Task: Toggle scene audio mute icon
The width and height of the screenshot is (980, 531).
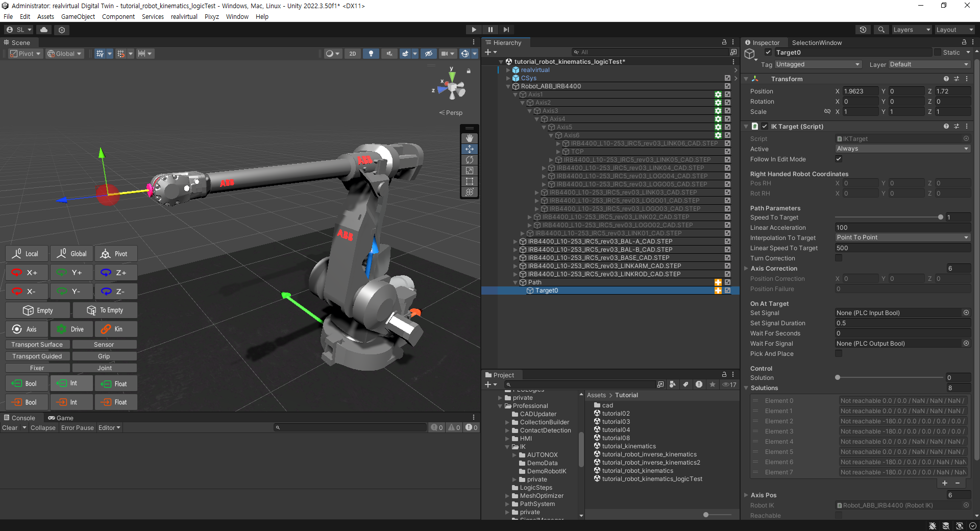Action: pyautogui.click(x=389, y=54)
